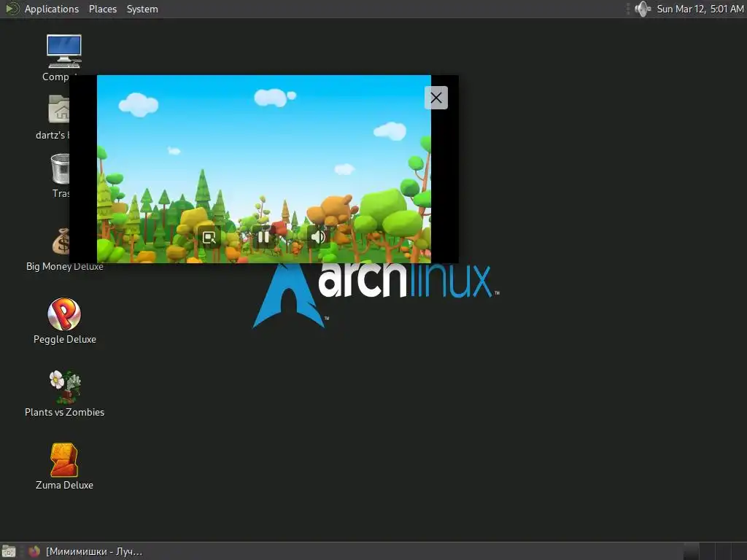Screen dimensions: 747x560
Task: Close the picture-in-picture video window
Action: pyautogui.click(x=436, y=98)
